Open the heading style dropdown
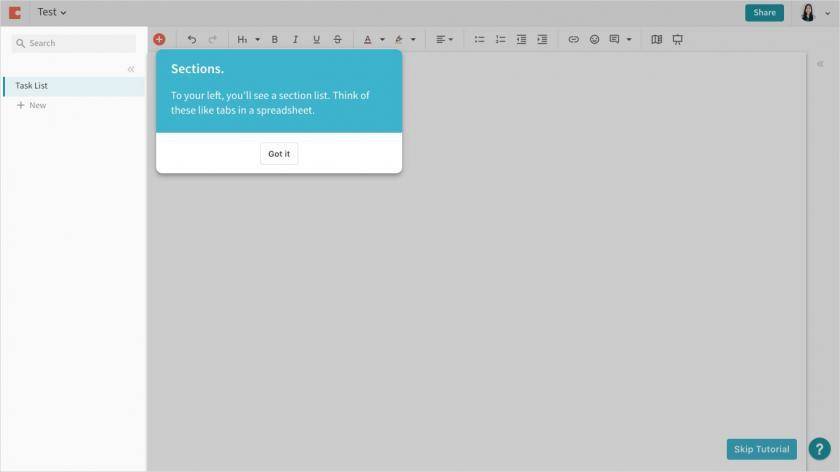Screen dimensions: 840x472 (248, 39)
